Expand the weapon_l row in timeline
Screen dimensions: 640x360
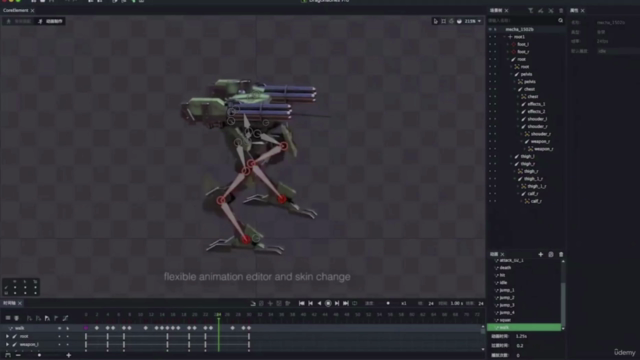click(7, 344)
